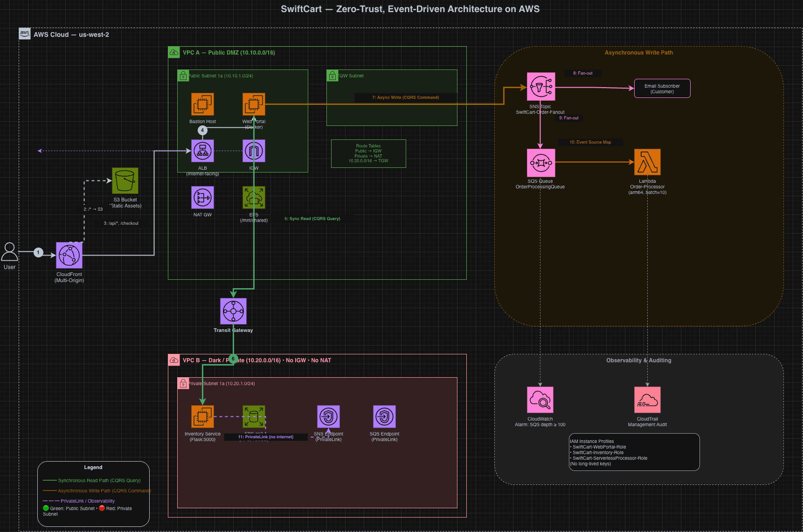Select the SNS Endpoint PrivateLink icon
This screenshot has height=532, width=803.
tap(328, 417)
